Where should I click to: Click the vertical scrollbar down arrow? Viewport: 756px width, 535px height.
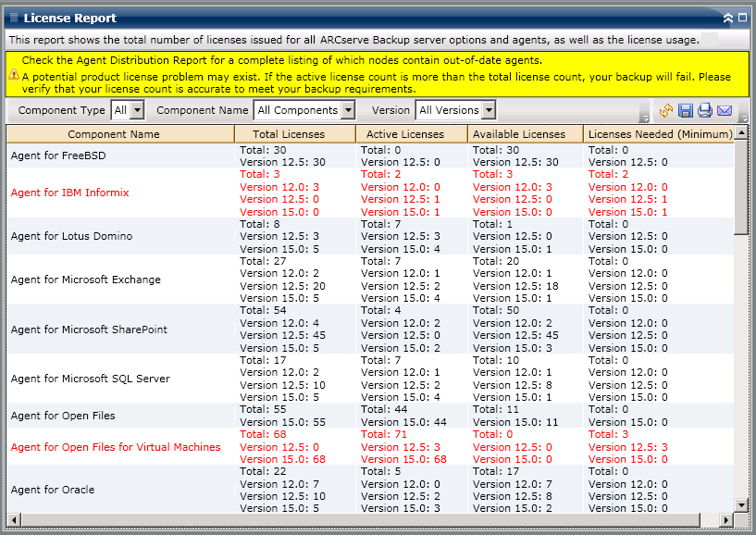(741, 505)
